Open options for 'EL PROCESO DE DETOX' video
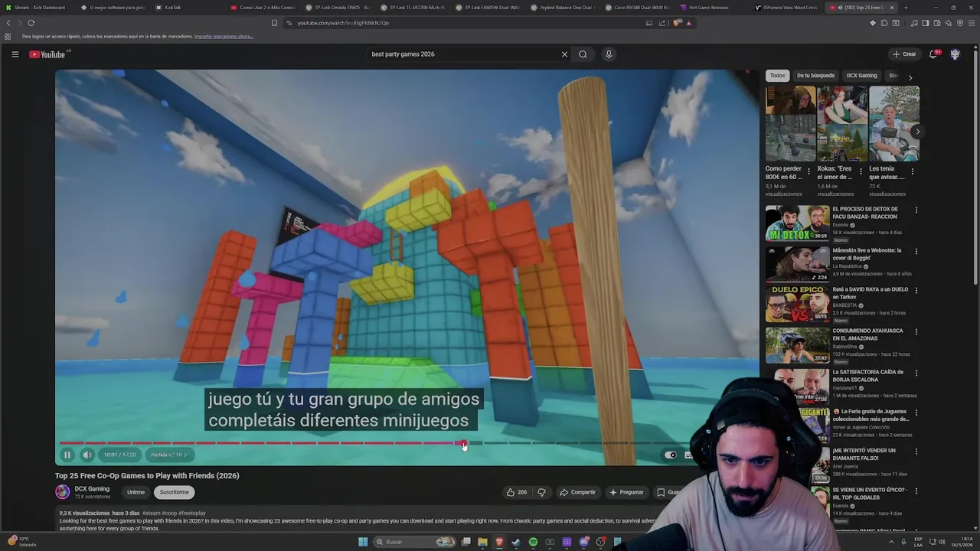 [x=916, y=210]
